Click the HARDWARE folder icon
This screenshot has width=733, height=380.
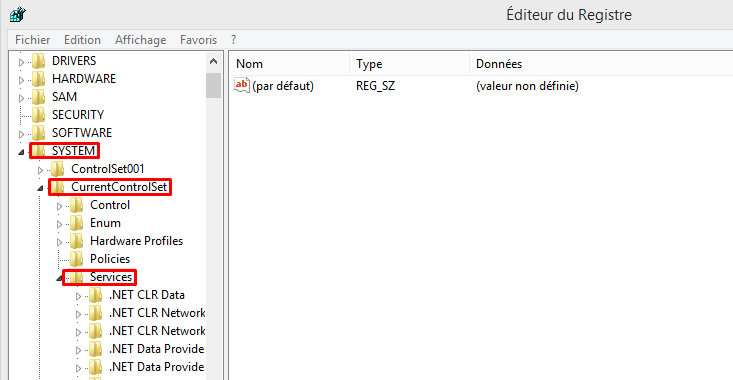[x=38, y=79]
